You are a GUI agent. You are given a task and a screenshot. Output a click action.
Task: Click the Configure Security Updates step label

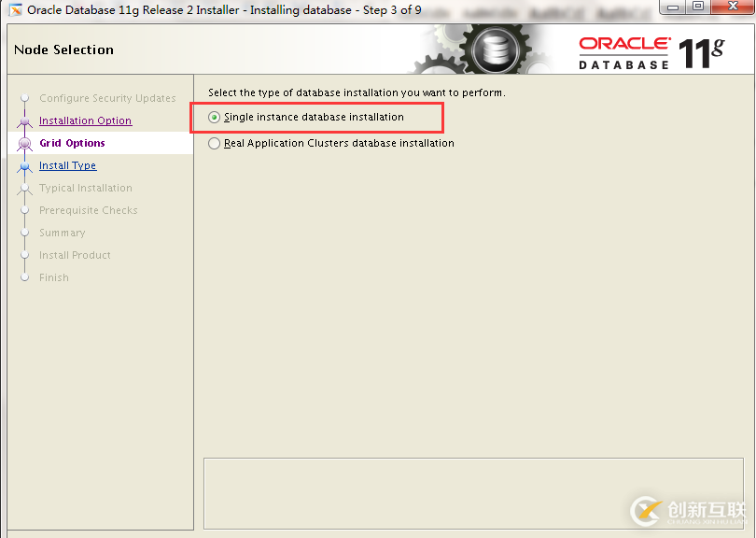[x=107, y=98]
